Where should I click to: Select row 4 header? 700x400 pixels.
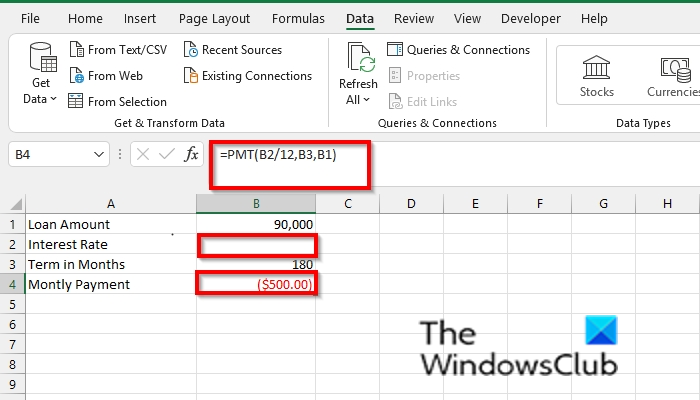tap(12, 285)
